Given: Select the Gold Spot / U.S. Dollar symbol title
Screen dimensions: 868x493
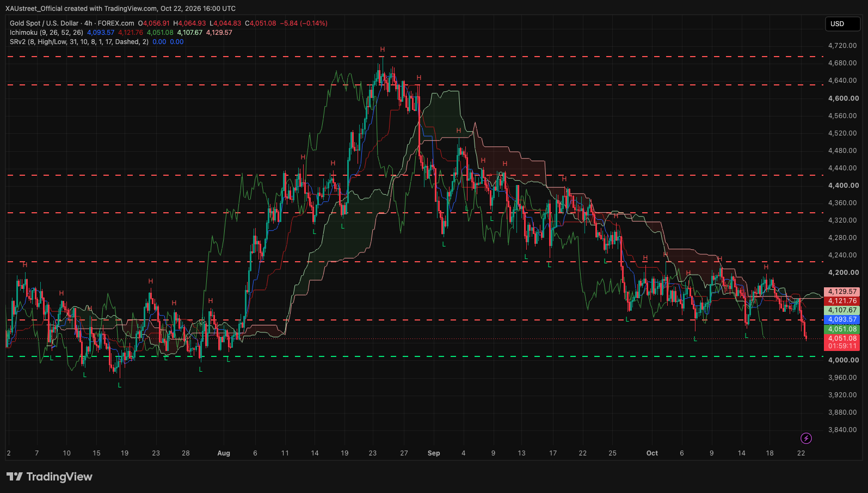Looking at the screenshot, I should tap(44, 23).
